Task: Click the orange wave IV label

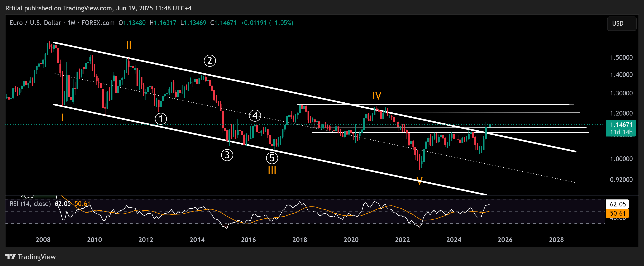Action: [x=377, y=96]
